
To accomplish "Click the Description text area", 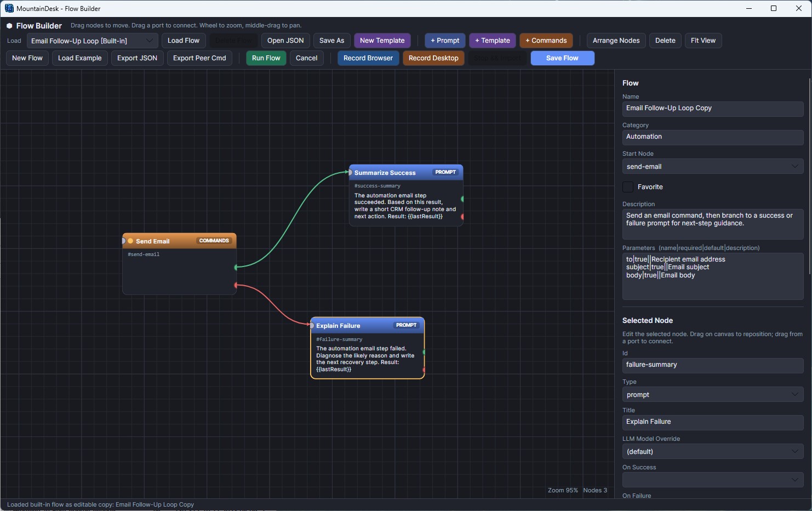I will 713,224.
